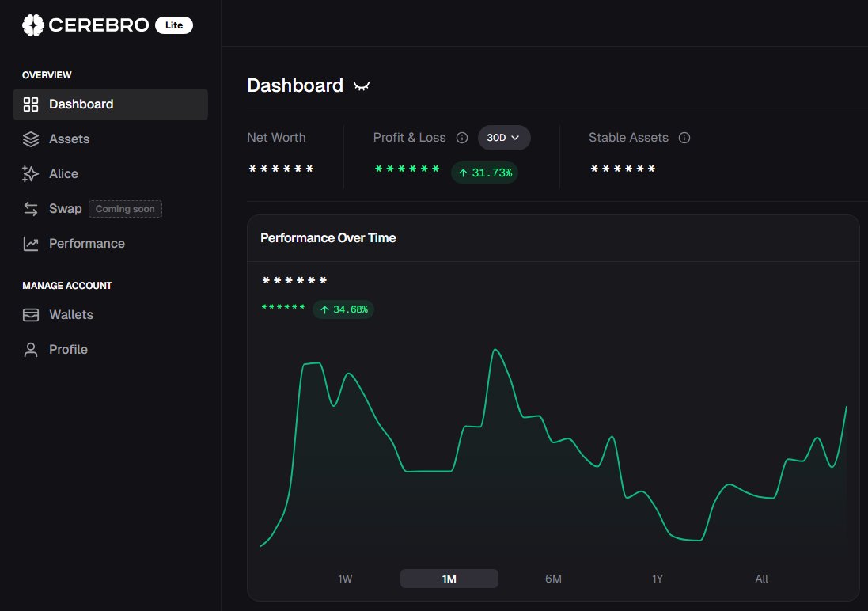The height and width of the screenshot is (611, 868).
Task: Click the Assets layers icon
Action: [x=31, y=139]
